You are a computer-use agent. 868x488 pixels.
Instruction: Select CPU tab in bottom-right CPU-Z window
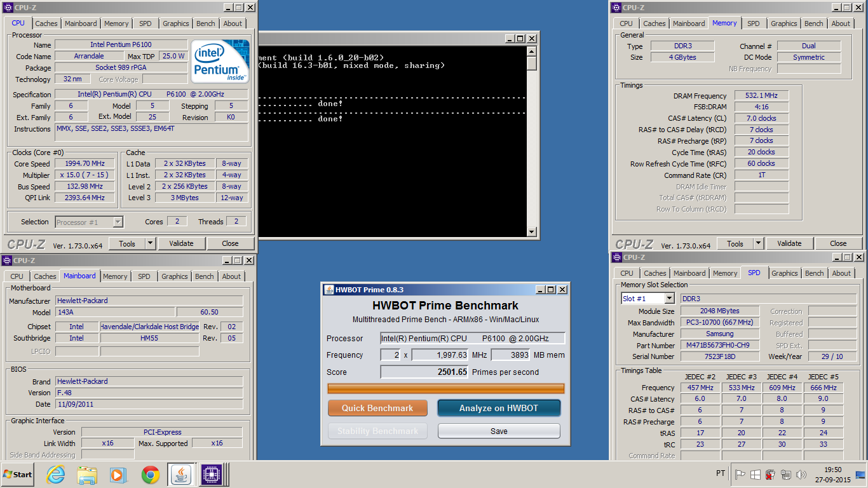(x=627, y=273)
